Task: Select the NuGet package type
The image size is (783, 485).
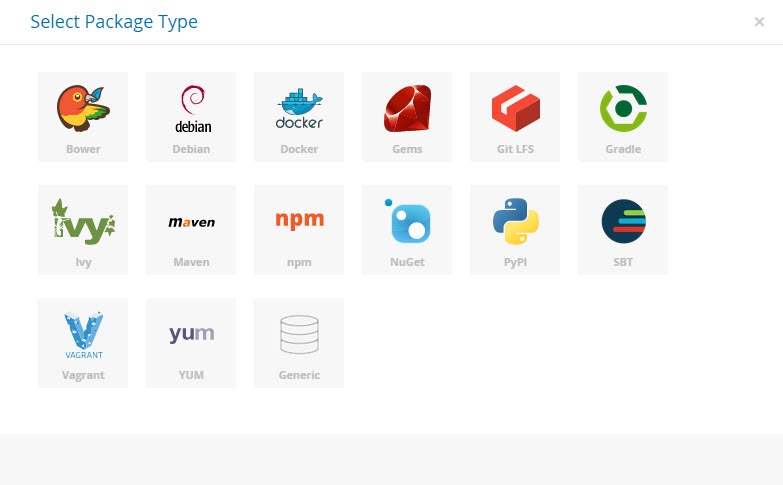Action: coord(407,230)
